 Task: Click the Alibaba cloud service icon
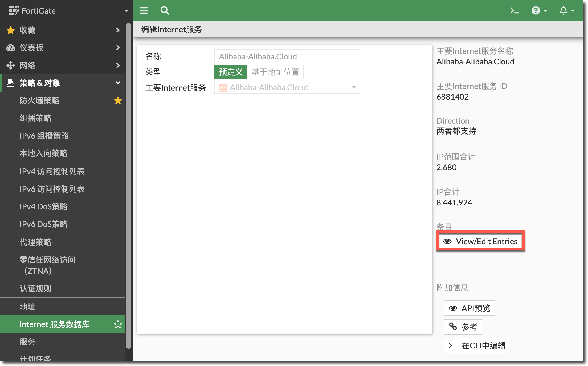(x=223, y=88)
